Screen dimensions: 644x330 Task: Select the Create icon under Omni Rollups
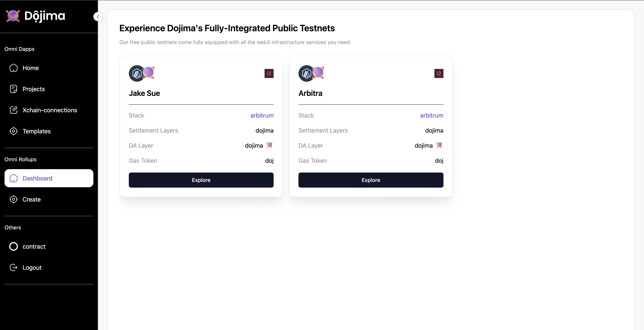[x=14, y=199]
